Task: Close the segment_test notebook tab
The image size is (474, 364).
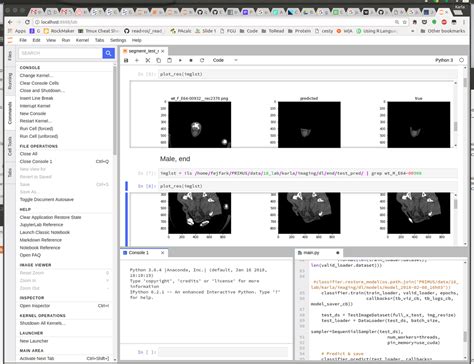Action: (163, 51)
